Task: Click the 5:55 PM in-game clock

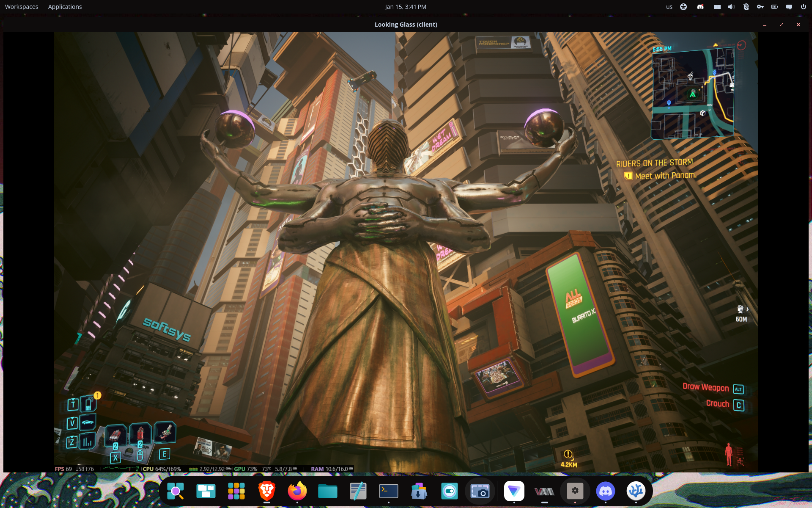Action: 662,49
